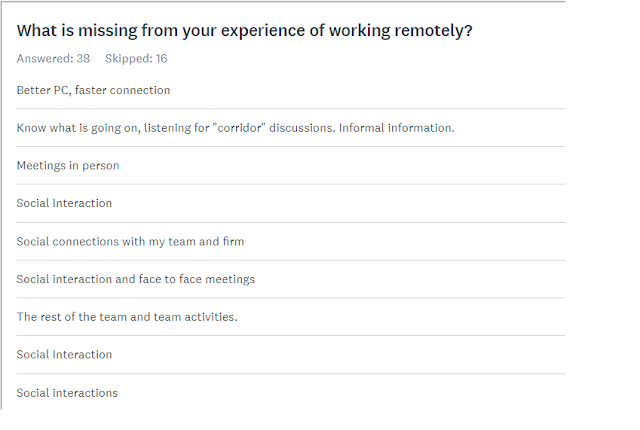Screen dimensions: 640x430
Task: Select the 'Social interactions' response at bottom
Action: coord(67,392)
